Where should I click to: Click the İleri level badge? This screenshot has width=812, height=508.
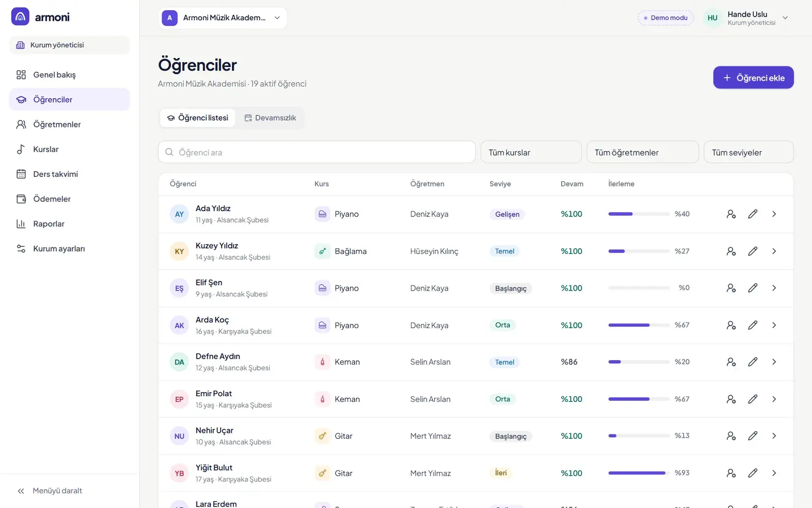(501, 473)
